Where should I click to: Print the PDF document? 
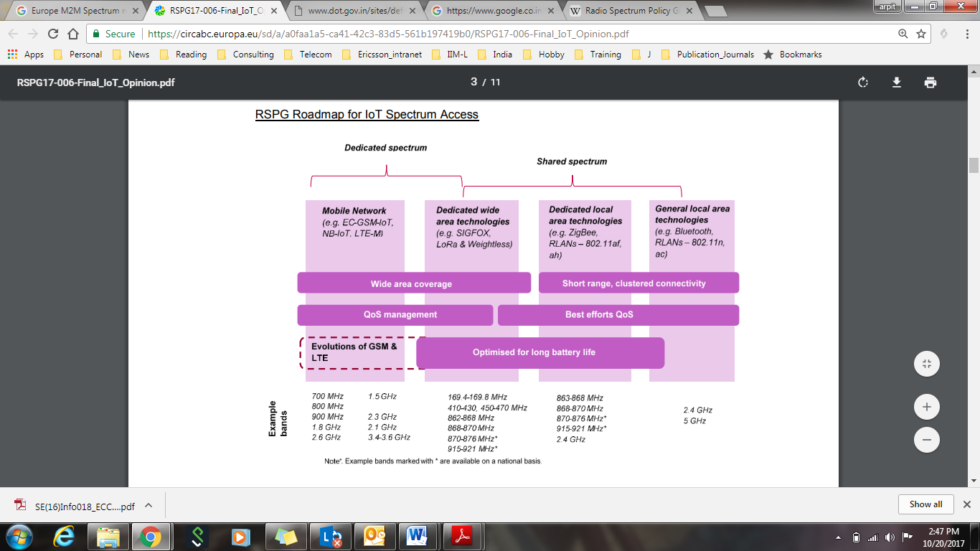pyautogui.click(x=930, y=83)
